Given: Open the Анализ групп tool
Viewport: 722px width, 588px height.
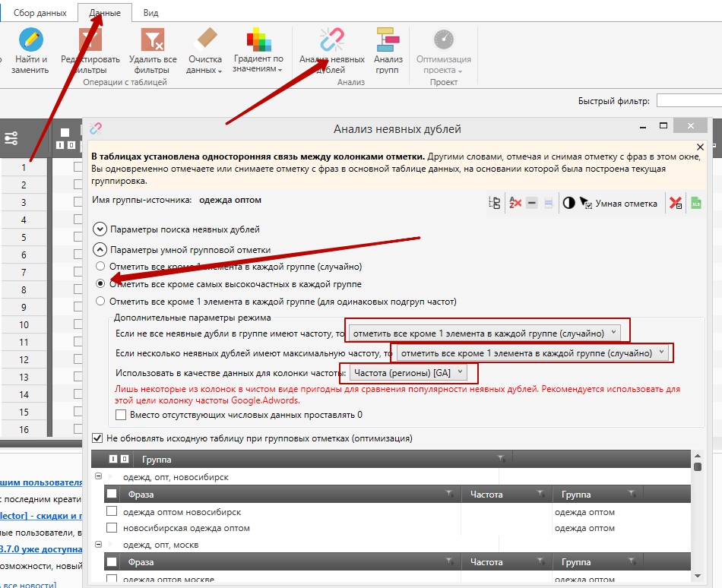Looking at the screenshot, I should tap(388, 51).
